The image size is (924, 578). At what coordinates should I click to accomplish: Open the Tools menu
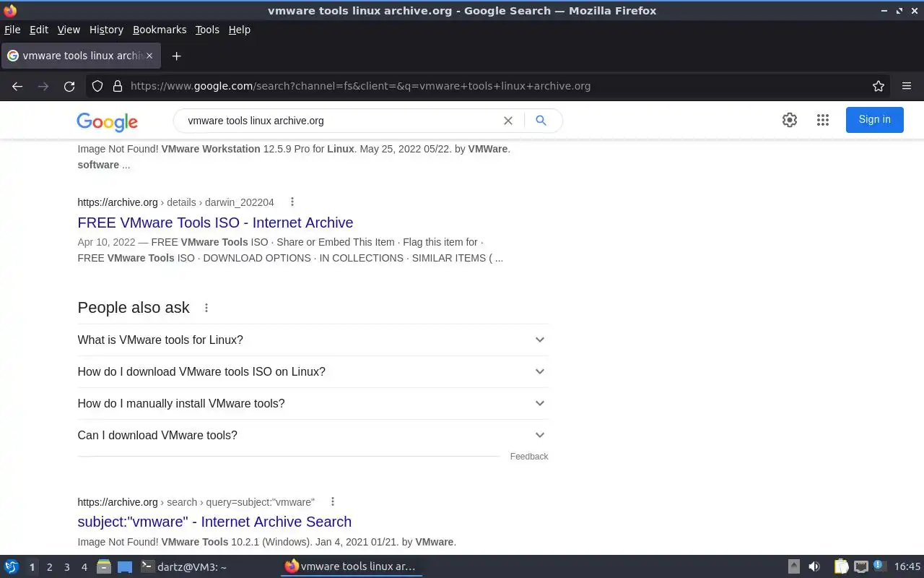(x=207, y=30)
